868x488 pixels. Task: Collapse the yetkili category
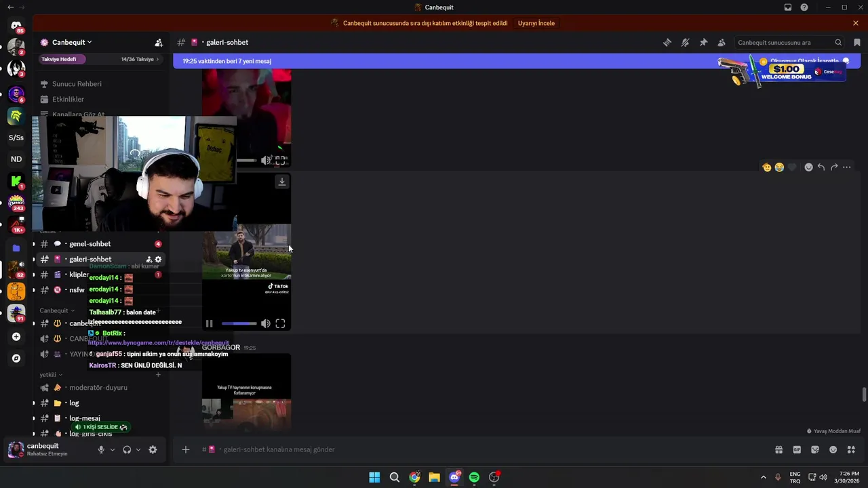coord(51,375)
